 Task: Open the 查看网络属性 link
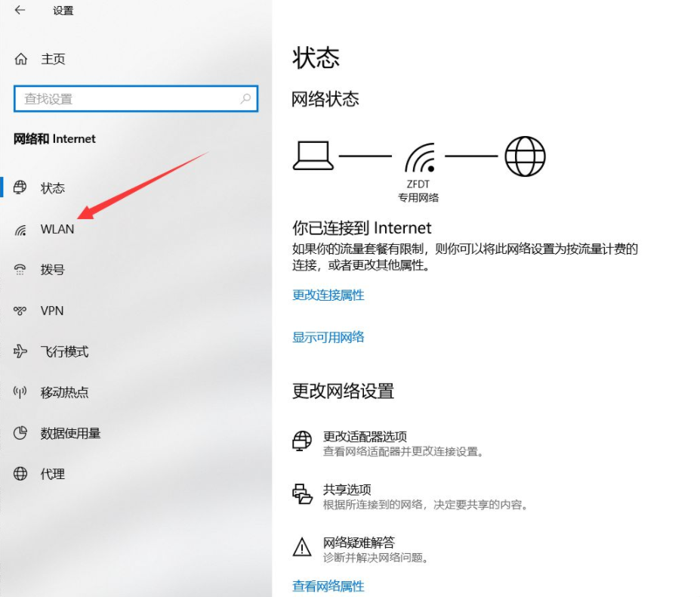[328, 586]
